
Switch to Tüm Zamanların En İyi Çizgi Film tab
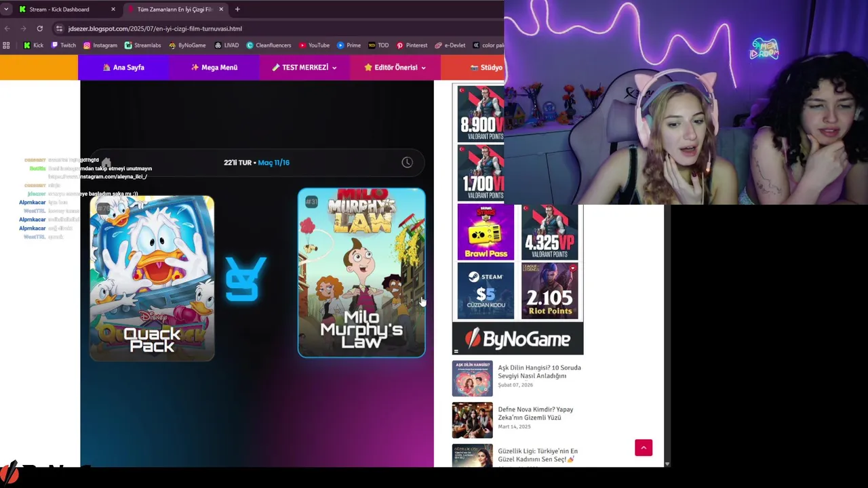click(x=174, y=9)
